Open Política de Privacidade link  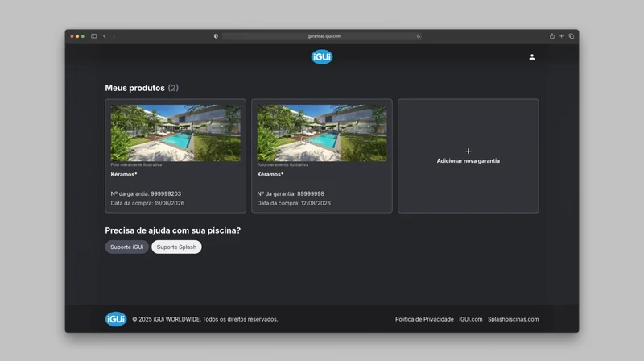pyautogui.click(x=424, y=319)
